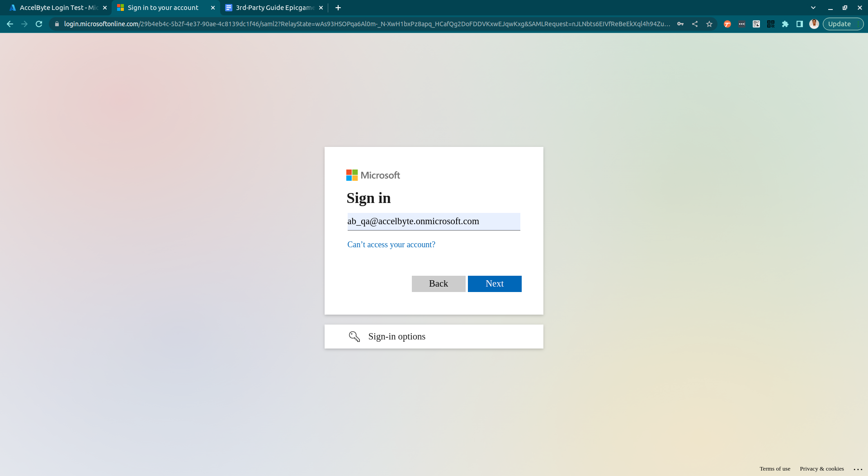
Task: Restore down the browser window
Action: click(x=845, y=8)
